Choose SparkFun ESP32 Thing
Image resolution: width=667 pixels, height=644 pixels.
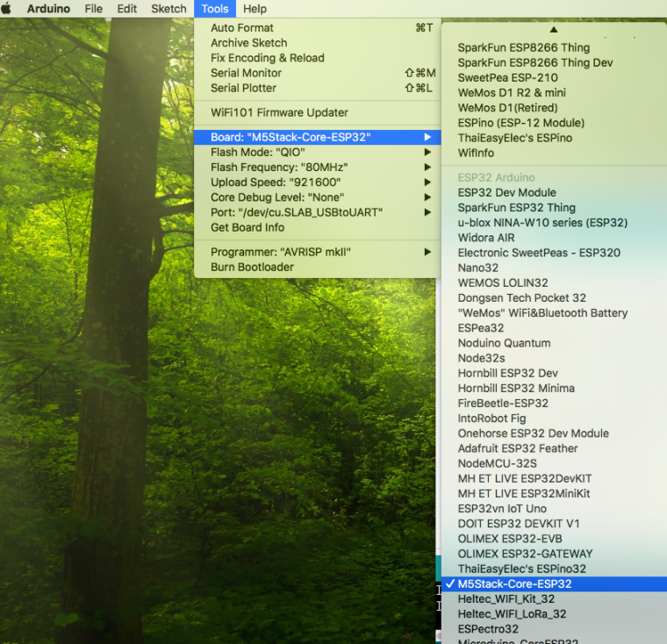[555, 208]
